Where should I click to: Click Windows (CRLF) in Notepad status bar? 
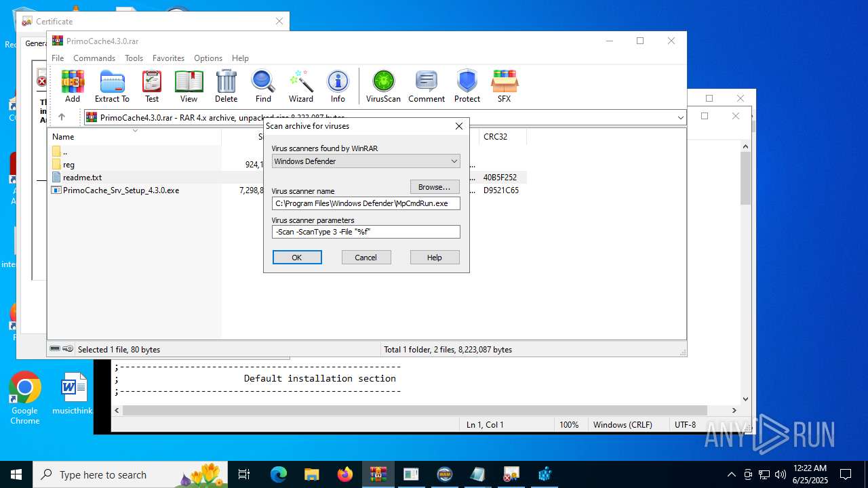pyautogui.click(x=623, y=425)
